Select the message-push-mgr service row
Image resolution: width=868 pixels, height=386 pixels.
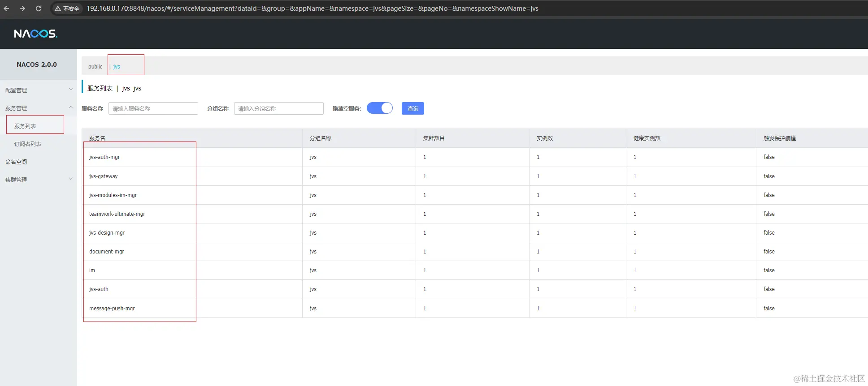click(x=475, y=309)
